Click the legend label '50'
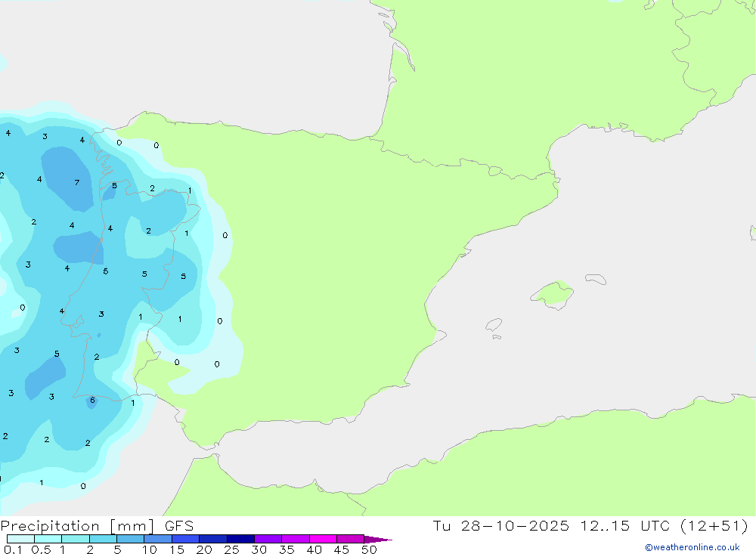The image size is (756, 554). coord(369,549)
